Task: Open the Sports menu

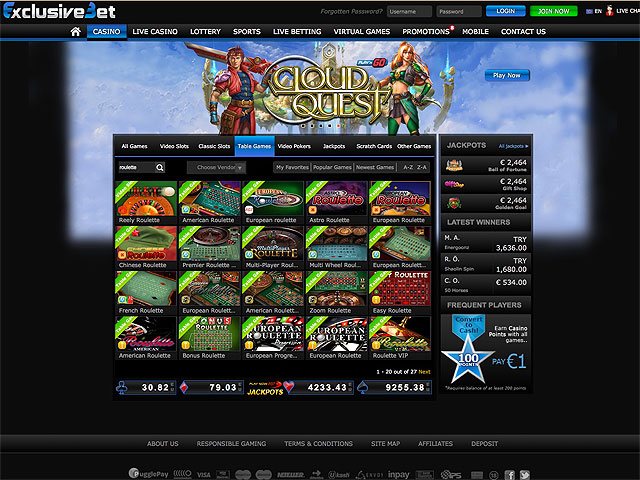Action: pos(247,31)
